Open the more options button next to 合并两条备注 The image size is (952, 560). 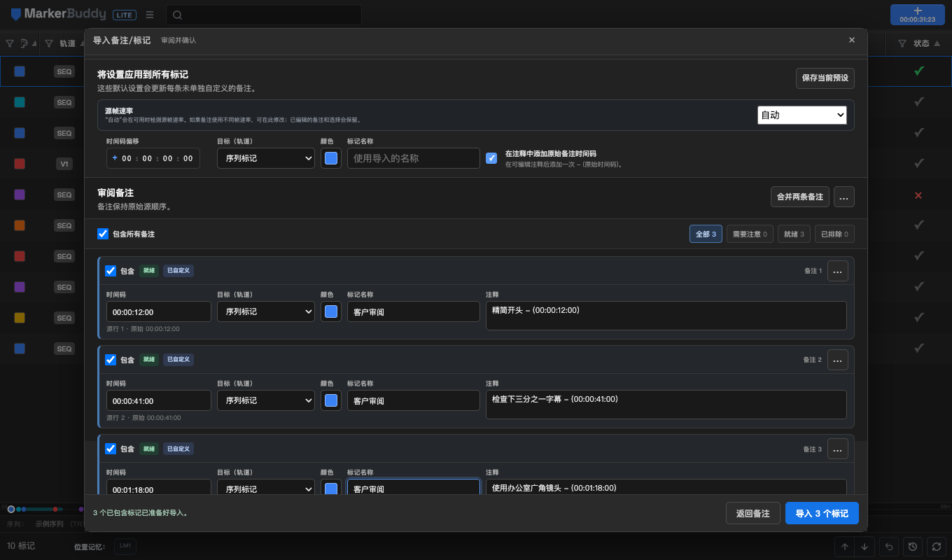tap(843, 197)
